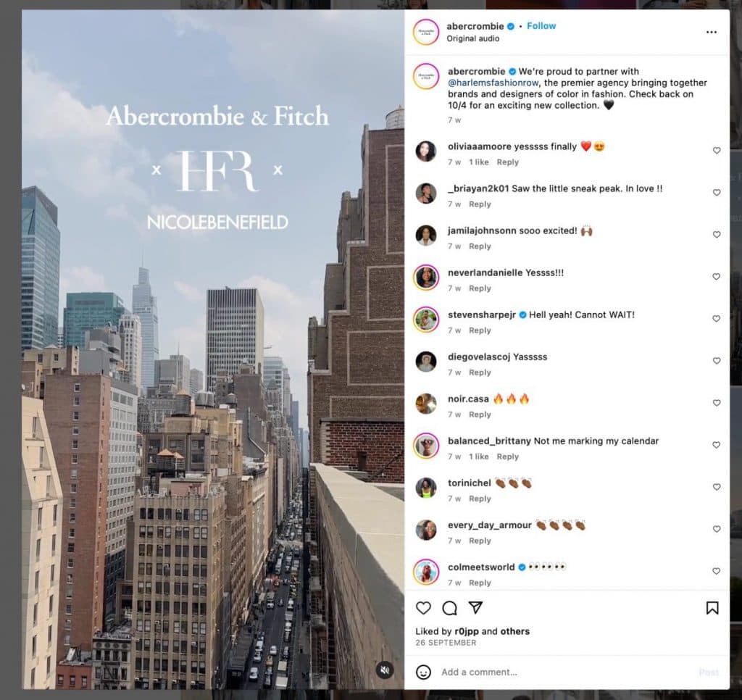Open the three-dot more options menu
The image size is (742, 700).
point(712,32)
